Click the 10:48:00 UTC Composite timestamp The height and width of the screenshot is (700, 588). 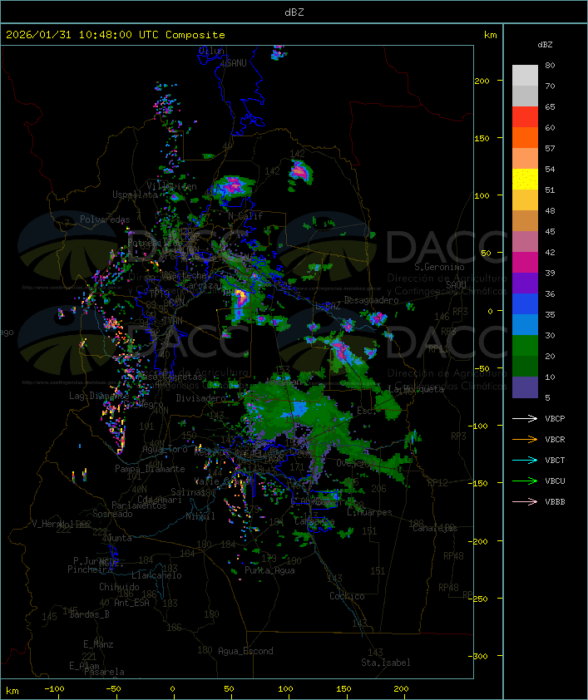[115, 35]
